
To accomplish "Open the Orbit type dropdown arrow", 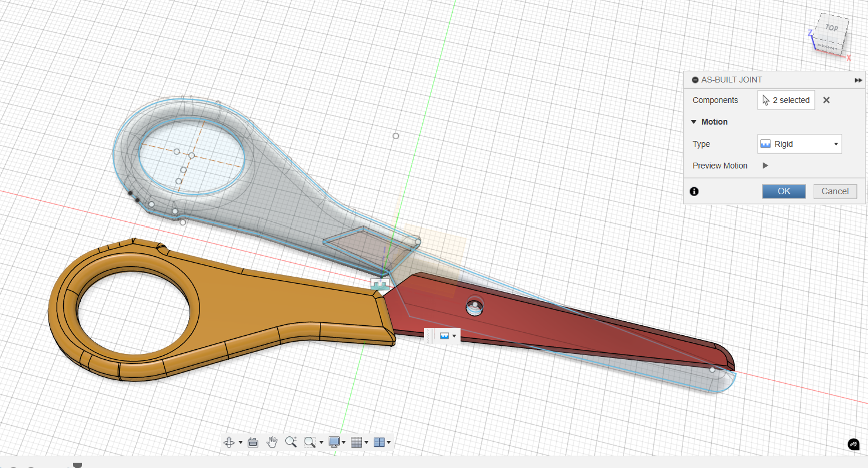I will pyautogui.click(x=240, y=443).
